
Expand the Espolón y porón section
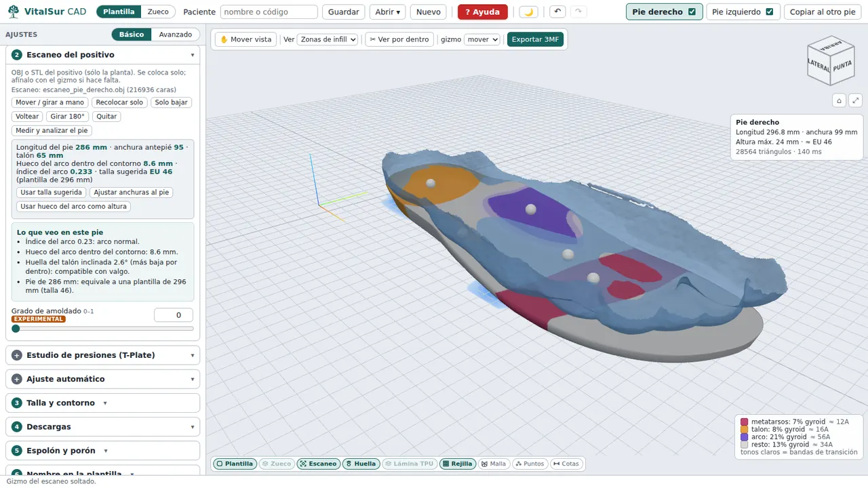(102, 451)
